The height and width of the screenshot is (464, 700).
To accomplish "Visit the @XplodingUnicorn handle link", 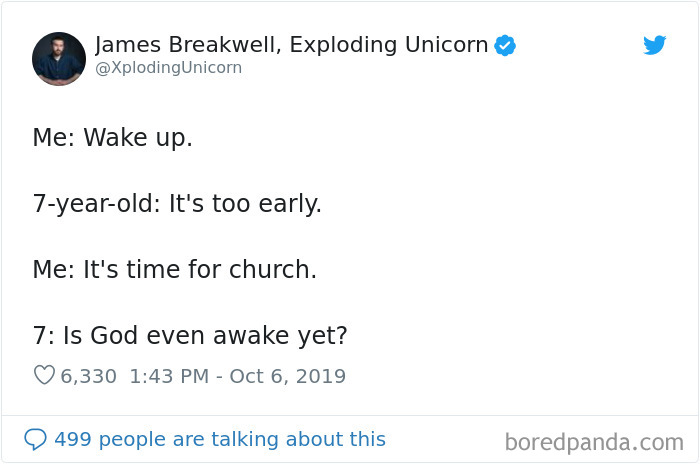I will 169,67.
